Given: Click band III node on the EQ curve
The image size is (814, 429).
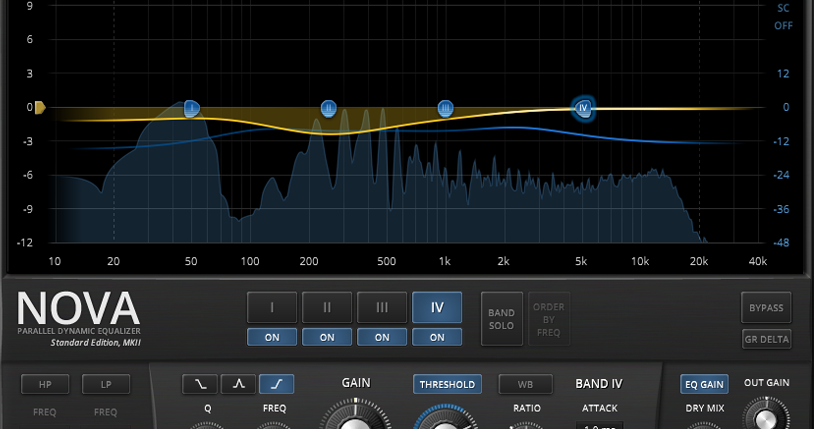Looking at the screenshot, I should coord(446,108).
